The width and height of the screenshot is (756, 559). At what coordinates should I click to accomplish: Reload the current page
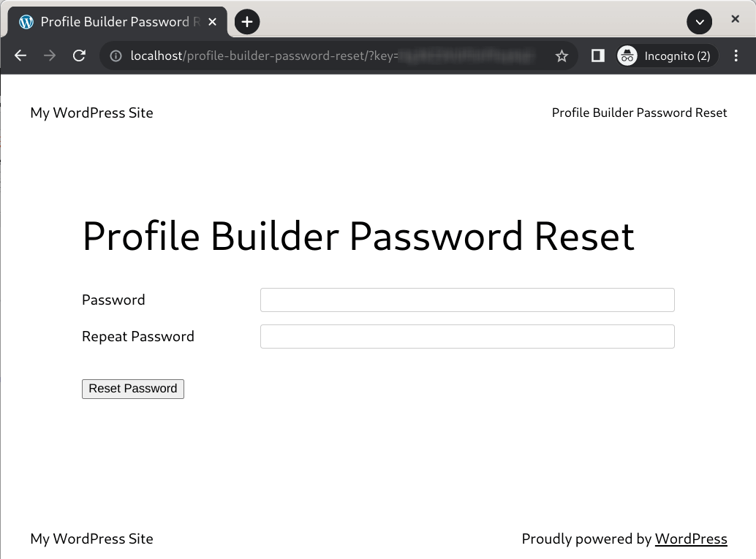pos(80,56)
